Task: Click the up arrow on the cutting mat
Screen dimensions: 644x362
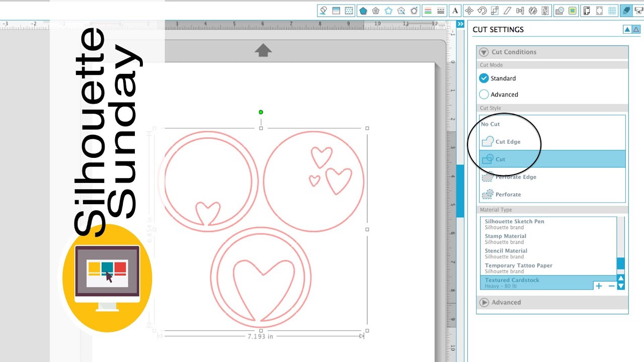Action: [x=263, y=50]
